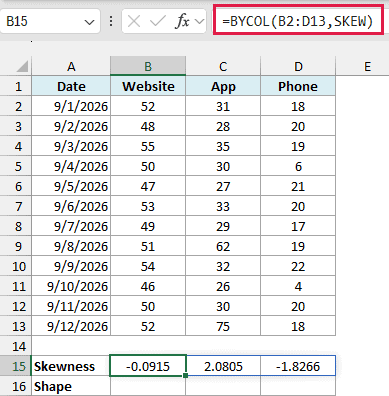Click the Date header cell
This screenshot has width=389, height=396.
click(71, 86)
